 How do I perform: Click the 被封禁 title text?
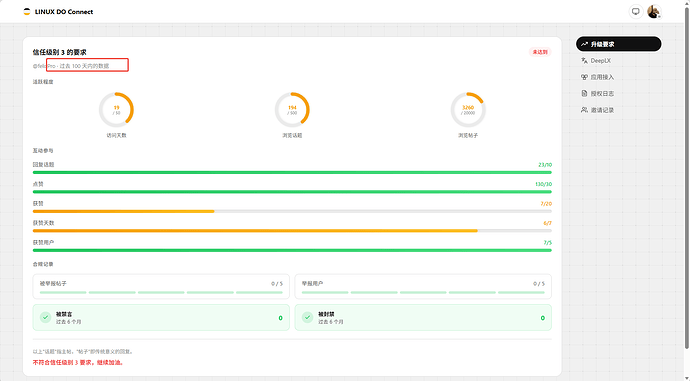tap(326, 314)
